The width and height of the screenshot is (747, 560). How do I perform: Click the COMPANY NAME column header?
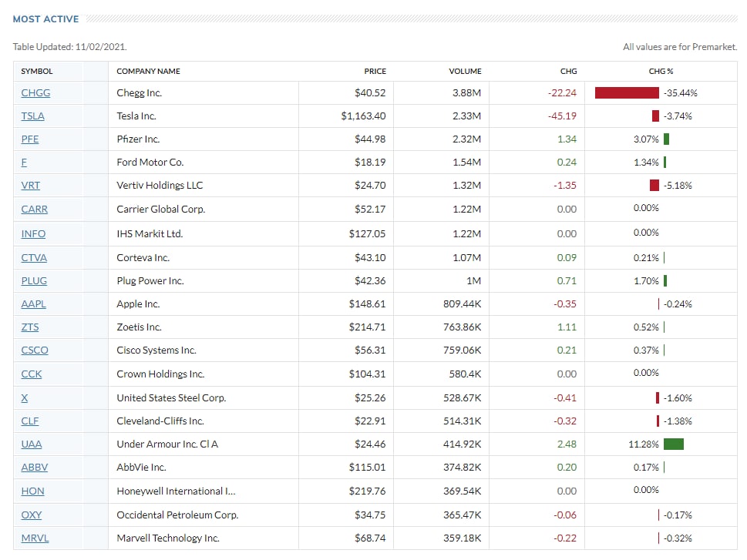point(148,72)
